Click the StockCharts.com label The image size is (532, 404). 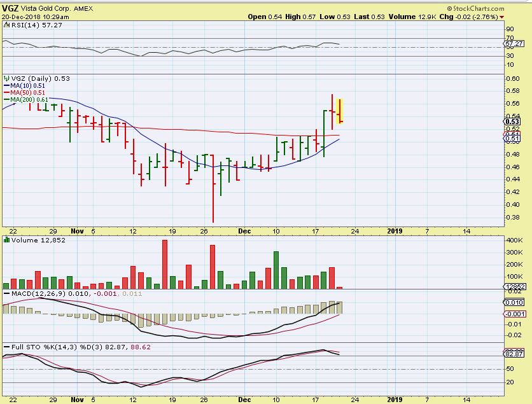(x=475, y=8)
